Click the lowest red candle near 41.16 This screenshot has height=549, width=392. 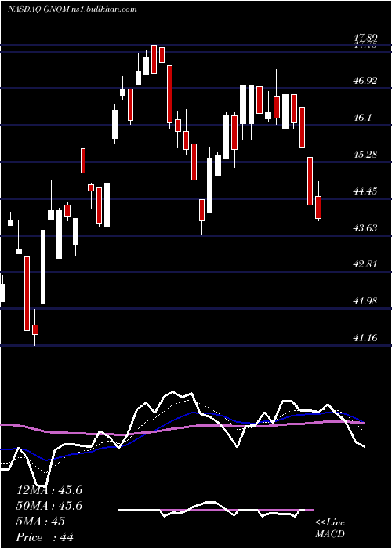point(35,329)
